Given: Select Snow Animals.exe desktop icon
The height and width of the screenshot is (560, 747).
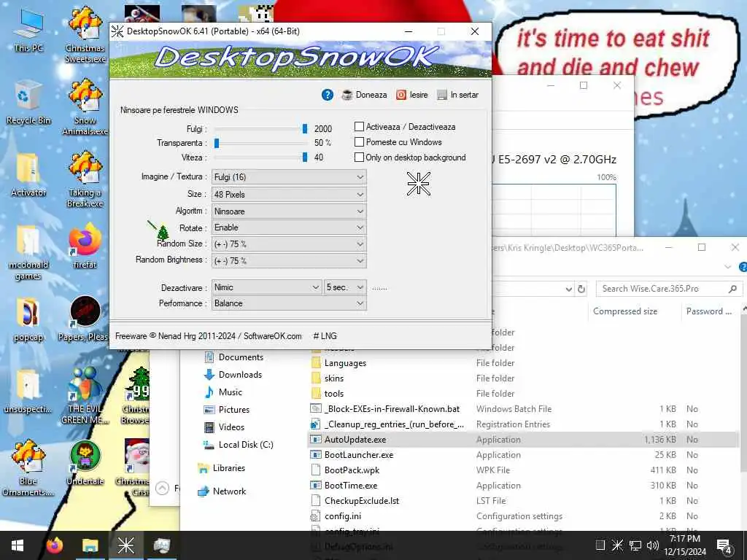Looking at the screenshot, I should pyautogui.click(x=85, y=107).
